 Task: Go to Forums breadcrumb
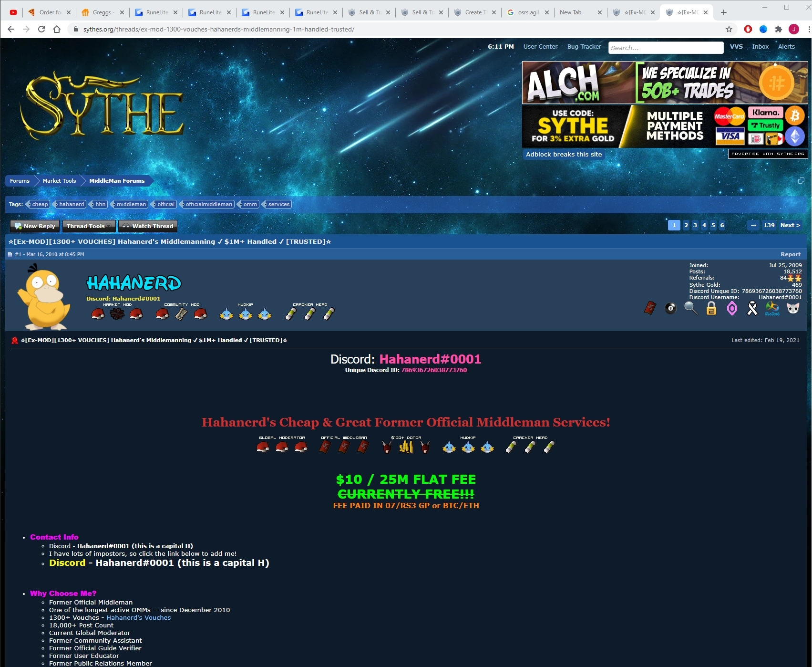pyautogui.click(x=20, y=181)
